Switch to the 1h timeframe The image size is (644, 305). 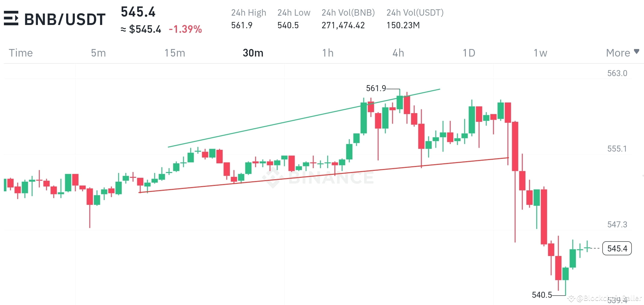point(327,53)
